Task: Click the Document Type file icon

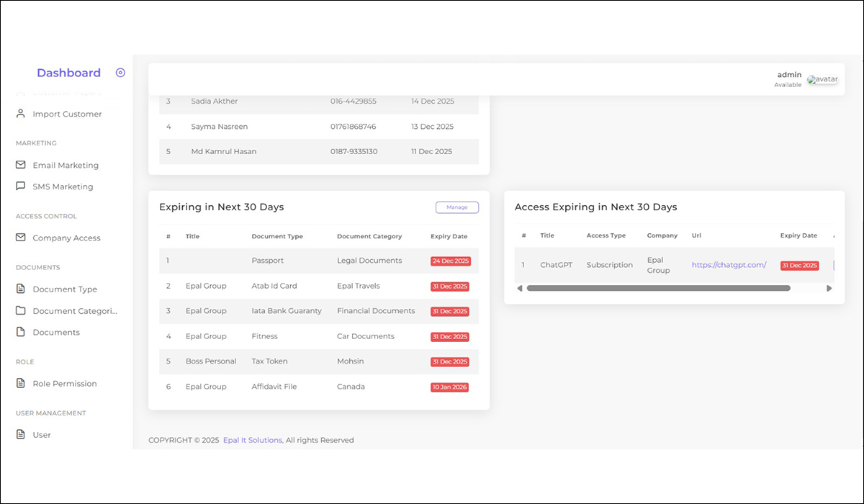Action: coord(20,289)
